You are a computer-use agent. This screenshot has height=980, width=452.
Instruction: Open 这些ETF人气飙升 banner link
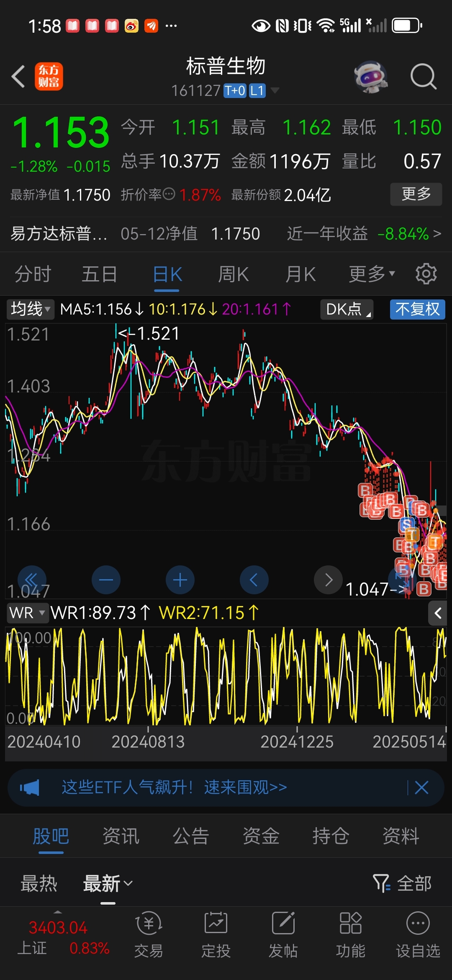tap(175, 788)
